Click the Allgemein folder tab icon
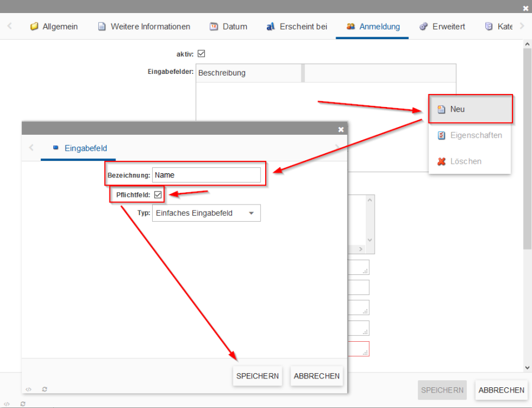The image size is (532, 408). point(34,27)
